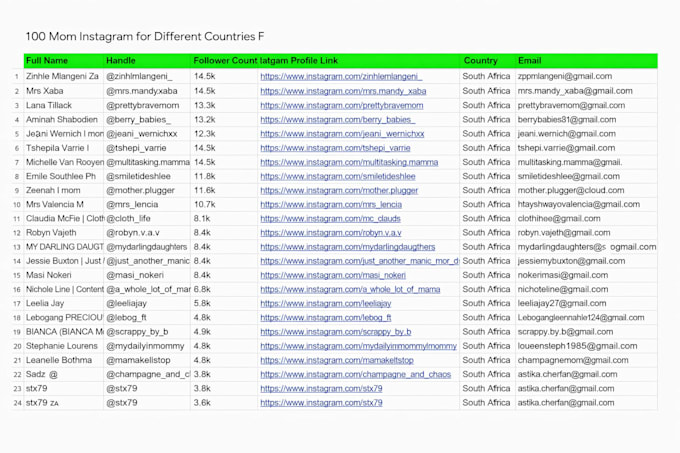Select the champagnemom@gmail.com email cell
Screen dimensions: 680x453
coord(586,360)
